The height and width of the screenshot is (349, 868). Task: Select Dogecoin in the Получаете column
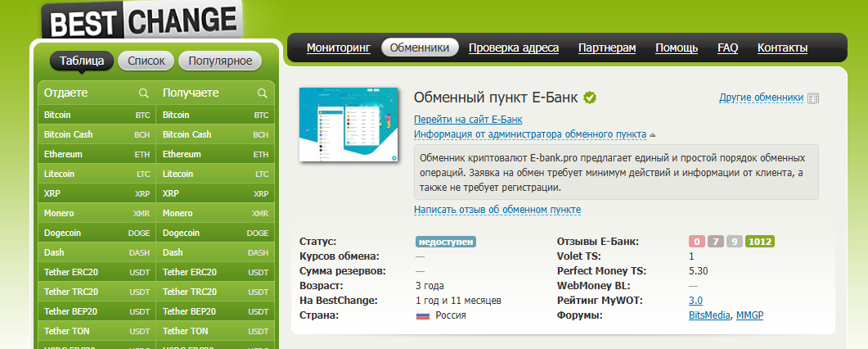tap(215, 233)
